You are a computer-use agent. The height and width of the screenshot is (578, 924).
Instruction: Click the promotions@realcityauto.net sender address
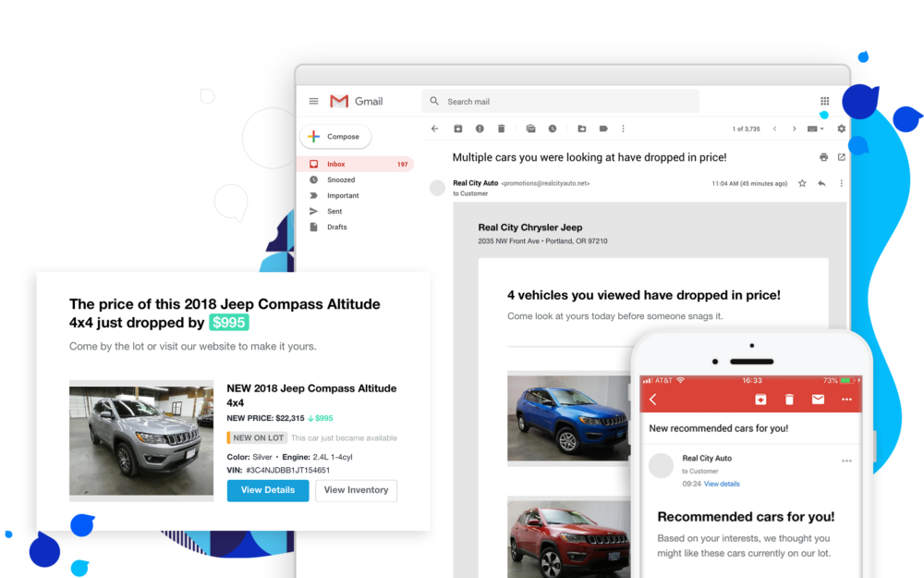[x=545, y=183]
